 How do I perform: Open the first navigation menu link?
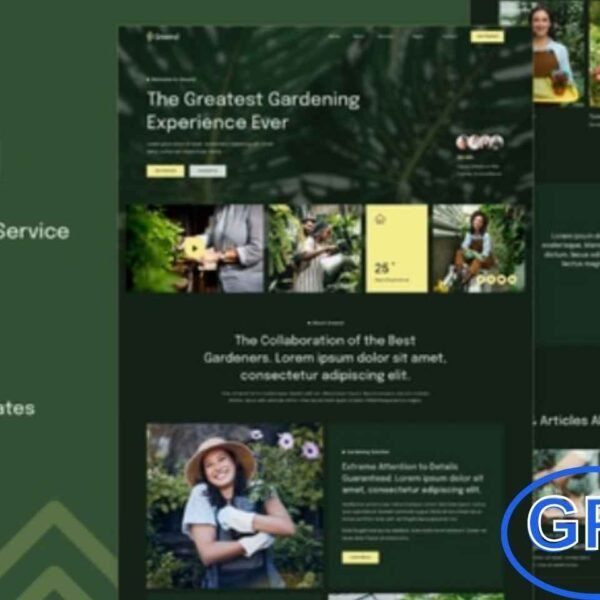click(334, 37)
